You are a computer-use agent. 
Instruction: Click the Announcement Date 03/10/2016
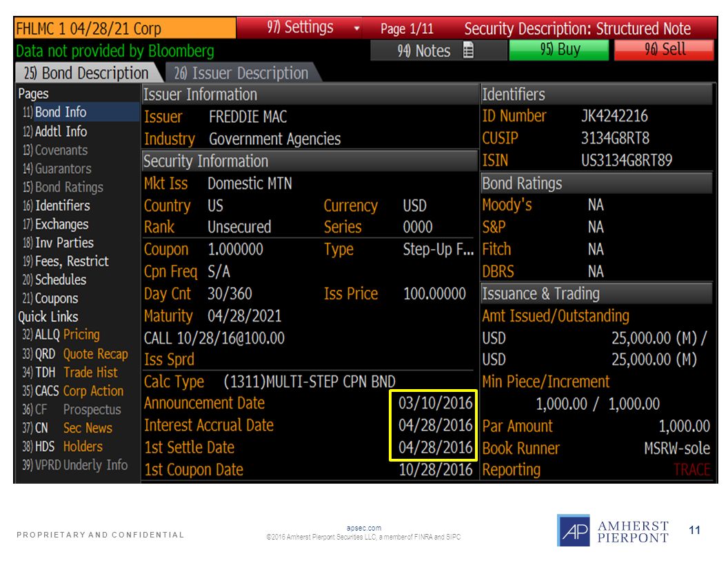point(436,403)
